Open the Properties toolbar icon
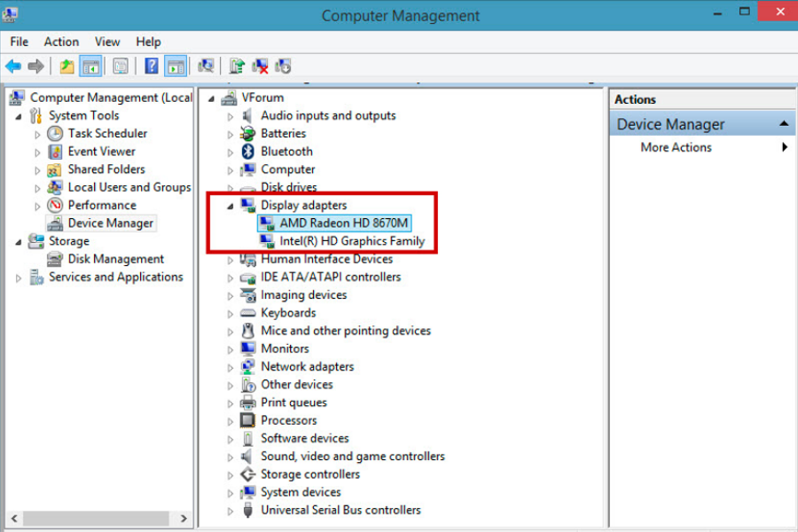 click(x=121, y=66)
